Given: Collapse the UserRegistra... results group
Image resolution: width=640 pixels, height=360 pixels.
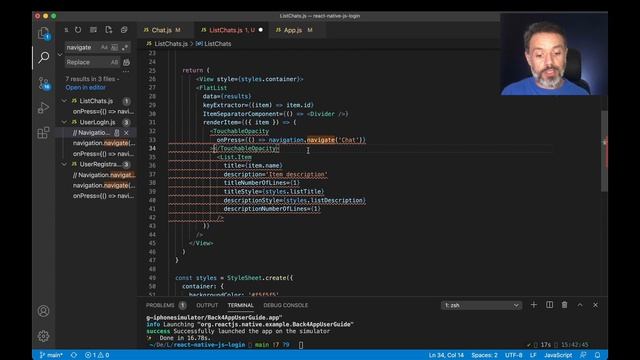Looking at the screenshot, I should tap(64, 164).
